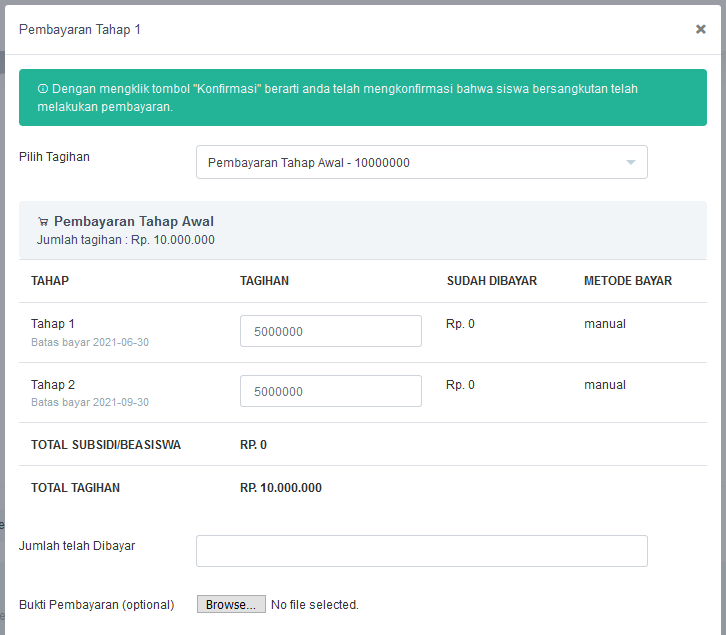
Task: Open the Pilih Tagihan dropdown
Action: pyautogui.click(x=420, y=162)
